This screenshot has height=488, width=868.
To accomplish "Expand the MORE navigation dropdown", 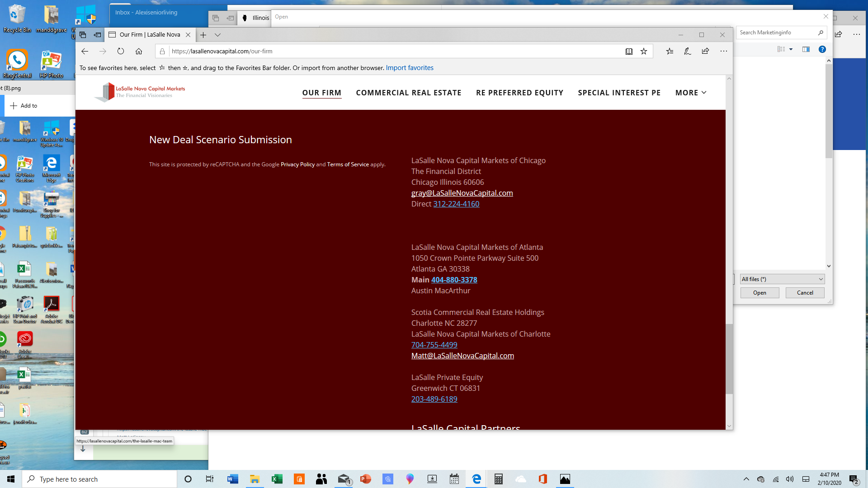I will 691,93.
